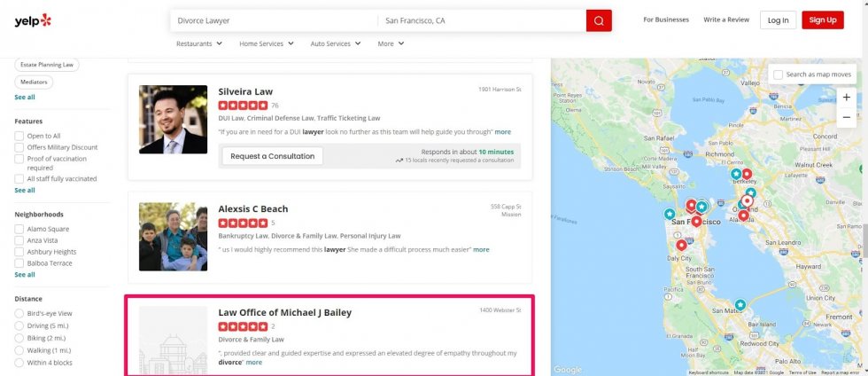Open the Auto Services dropdown menu
This screenshot has height=376, width=868.
pos(336,43)
